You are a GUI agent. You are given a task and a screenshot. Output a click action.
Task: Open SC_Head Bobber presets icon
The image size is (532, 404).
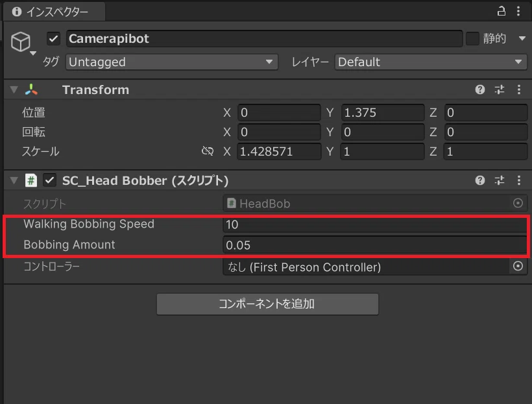tap(500, 180)
